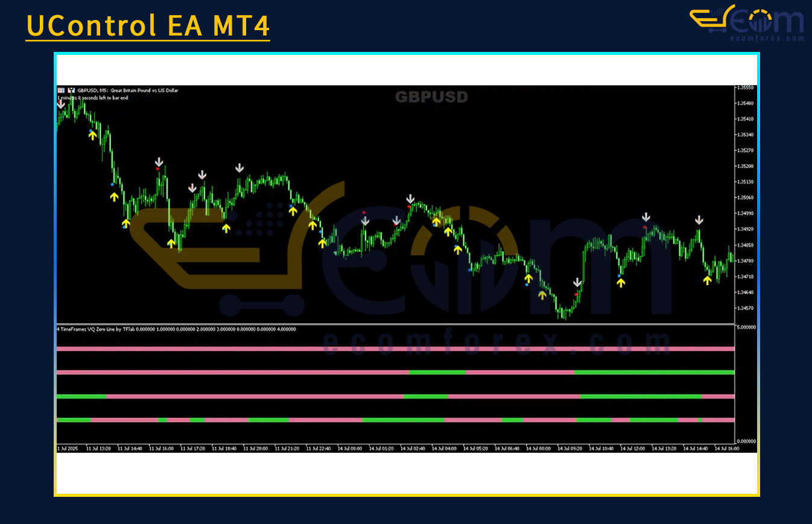Screen dimensions: 812x524
Task: Click price level 1.35060 on the scale
Action: (747, 197)
